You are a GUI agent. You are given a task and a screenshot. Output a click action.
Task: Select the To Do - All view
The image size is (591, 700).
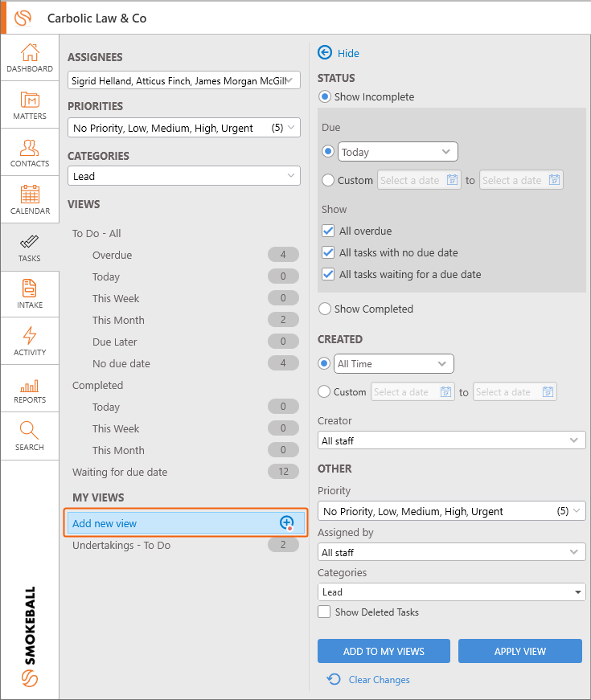[96, 234]
